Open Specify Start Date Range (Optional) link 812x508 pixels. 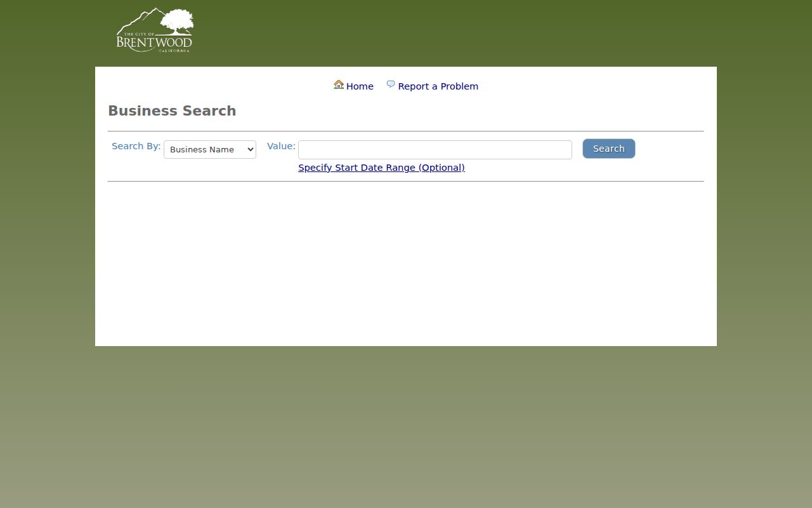click(x=381, y=168)
